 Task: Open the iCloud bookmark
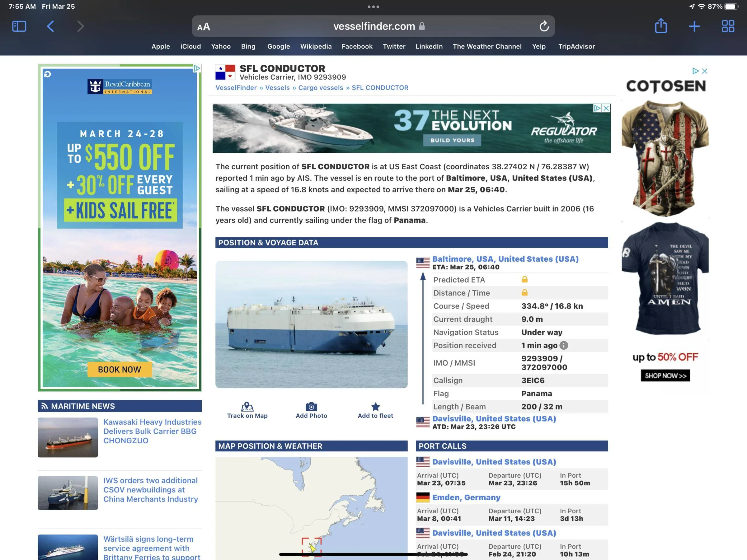[190, 46]
